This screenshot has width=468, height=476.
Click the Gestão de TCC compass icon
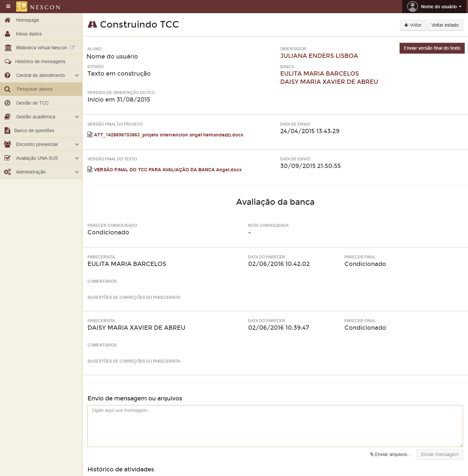8,103
